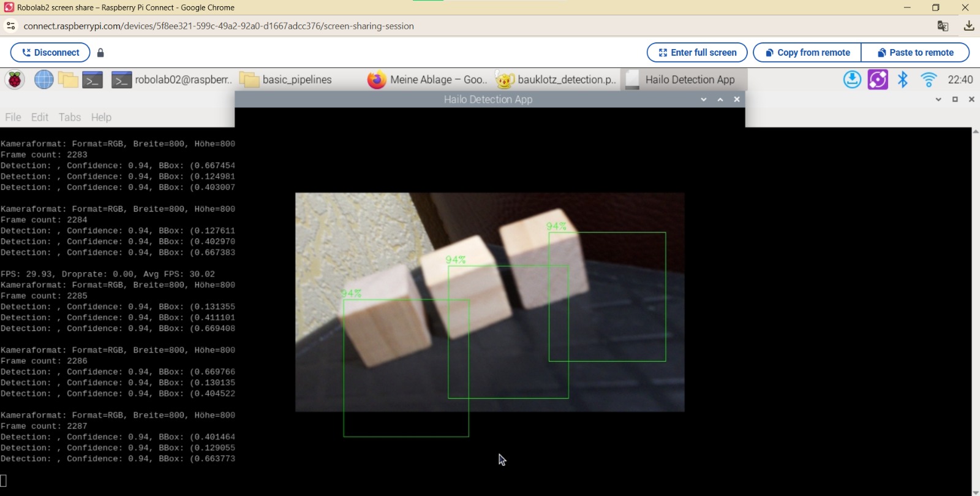
Task: Launch the terminal from the taskbar launcher
Action: tap(92, 80)
